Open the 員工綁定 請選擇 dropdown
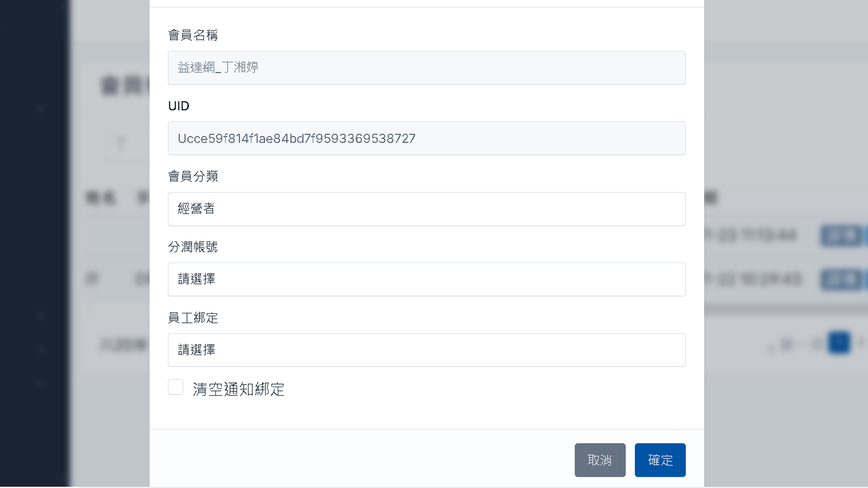Screen dimensions: 868x488 [426, 350]
